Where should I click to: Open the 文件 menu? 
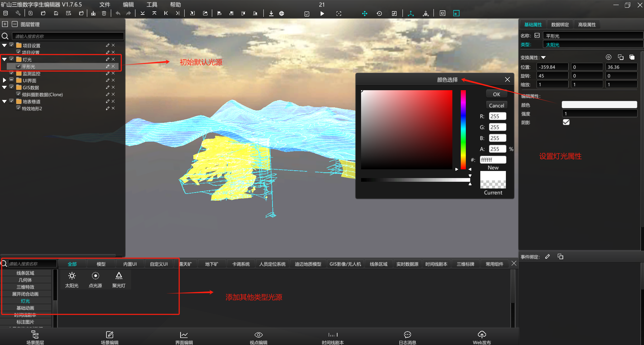(x=105, y=5)
